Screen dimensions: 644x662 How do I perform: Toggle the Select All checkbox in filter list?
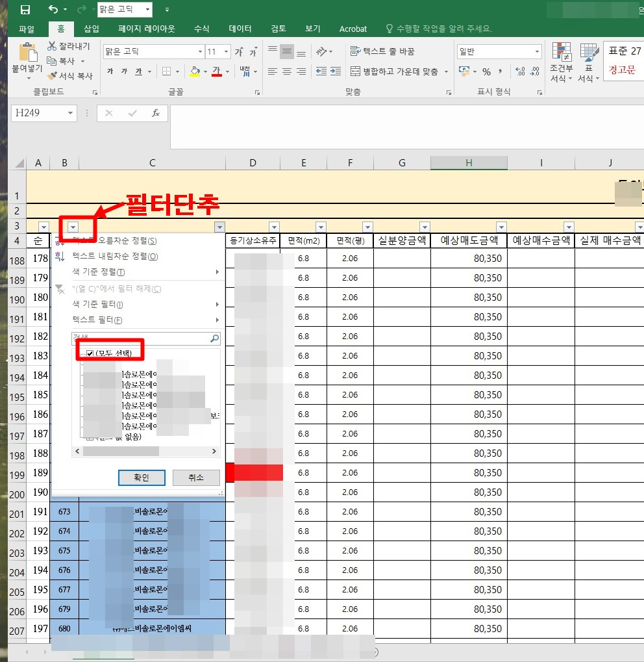tap(90, 353)
